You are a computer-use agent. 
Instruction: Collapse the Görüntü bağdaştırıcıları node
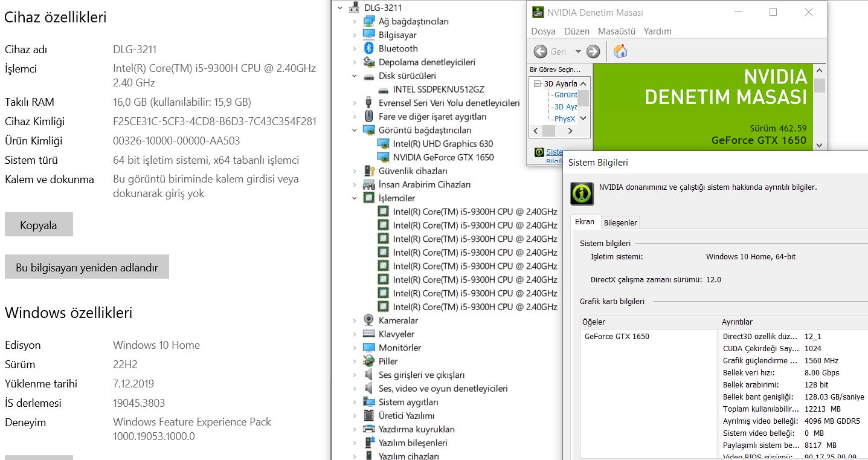[355, 130]
